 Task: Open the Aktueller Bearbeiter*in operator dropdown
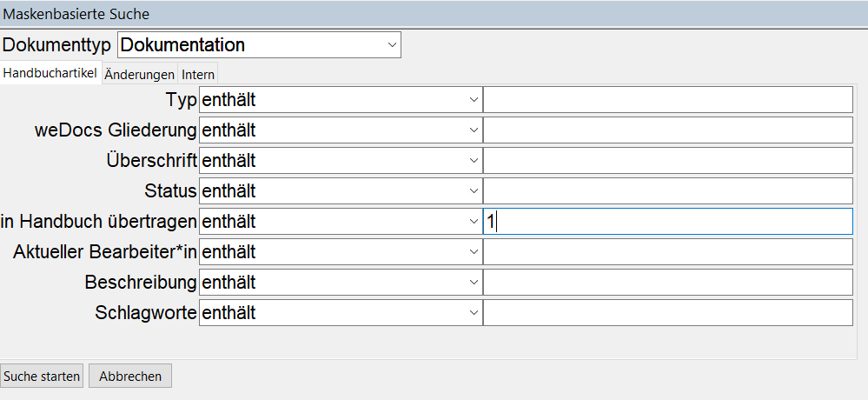tap(341, 252)
